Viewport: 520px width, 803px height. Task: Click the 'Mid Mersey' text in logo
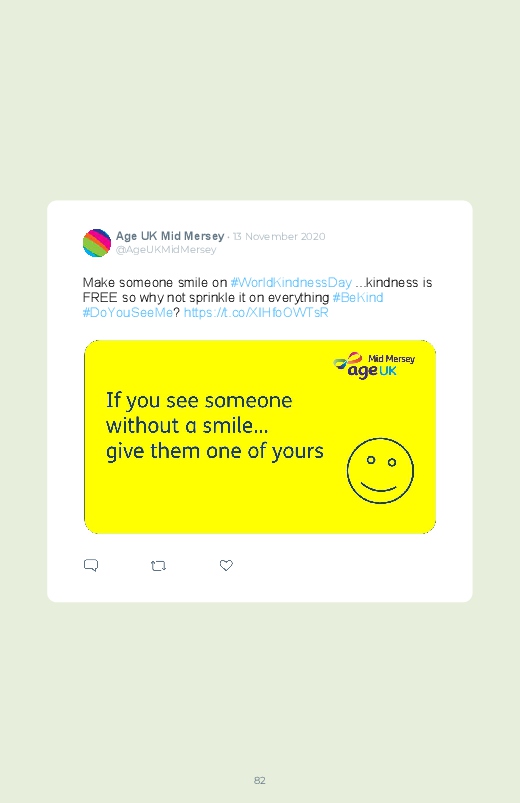click(391, 359)
